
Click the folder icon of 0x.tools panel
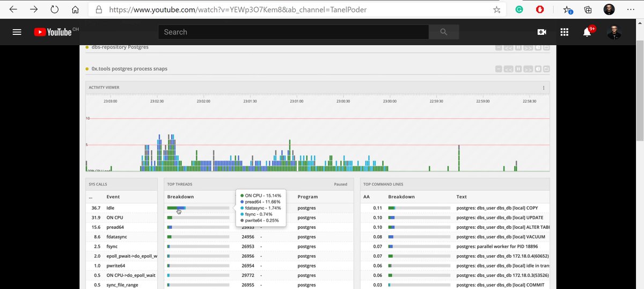(x=546, y=69)
